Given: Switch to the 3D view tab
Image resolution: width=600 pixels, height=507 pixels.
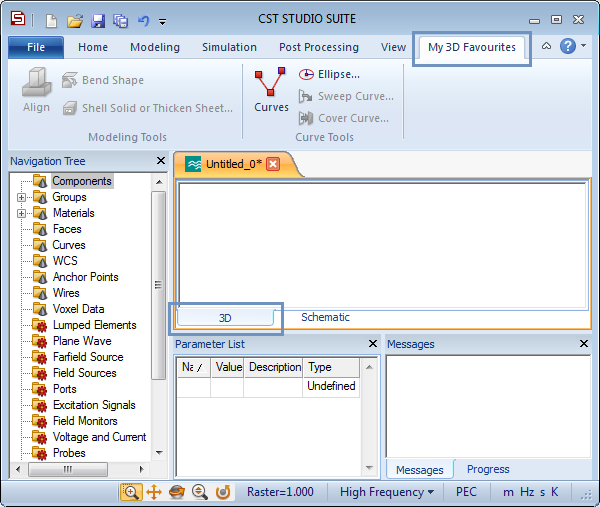Looking at the screenshot, I should coord(225,318).
